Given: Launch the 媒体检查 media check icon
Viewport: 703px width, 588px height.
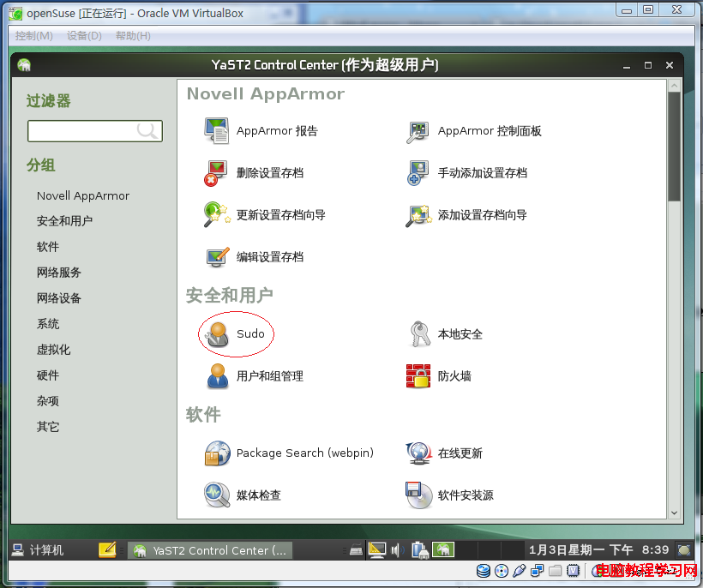Looking at the screenshot, I should [x=217, y=495].
